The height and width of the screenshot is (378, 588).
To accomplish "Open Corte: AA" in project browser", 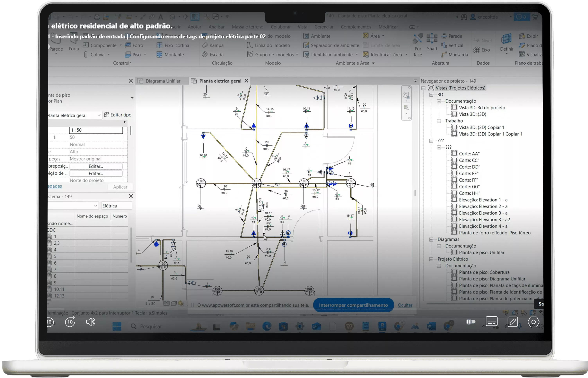I will [469, 154].
